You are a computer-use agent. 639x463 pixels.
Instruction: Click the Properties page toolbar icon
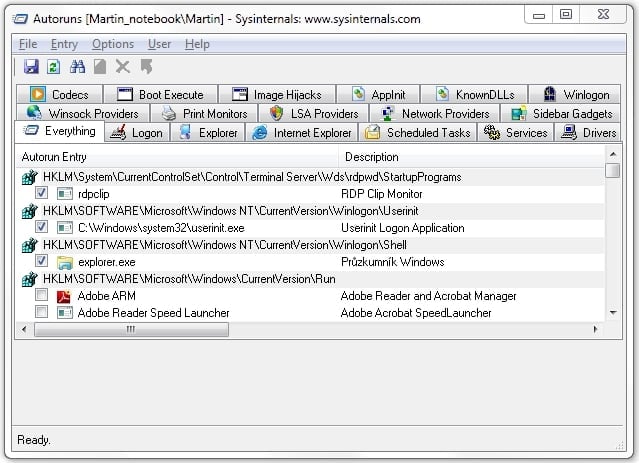pos(100,66)
